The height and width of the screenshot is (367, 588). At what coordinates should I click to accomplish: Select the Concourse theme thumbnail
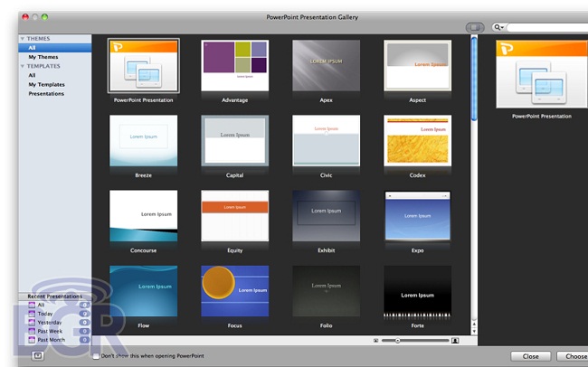143,216
